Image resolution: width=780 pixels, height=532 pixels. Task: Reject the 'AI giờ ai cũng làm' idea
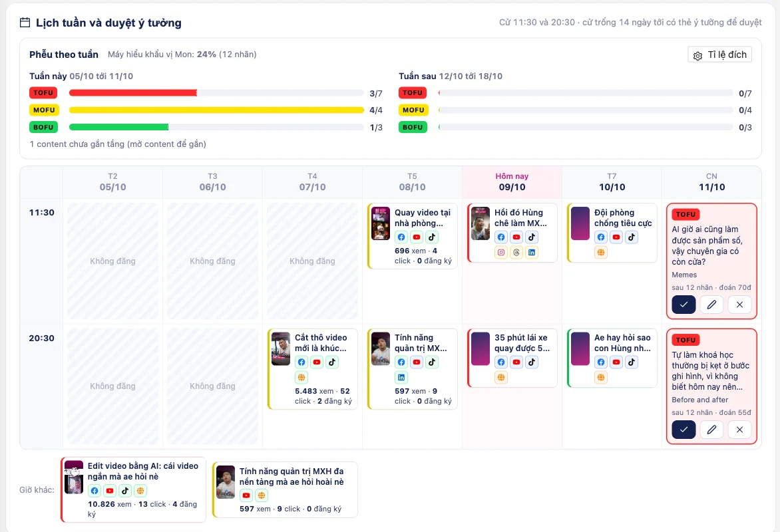739,305
